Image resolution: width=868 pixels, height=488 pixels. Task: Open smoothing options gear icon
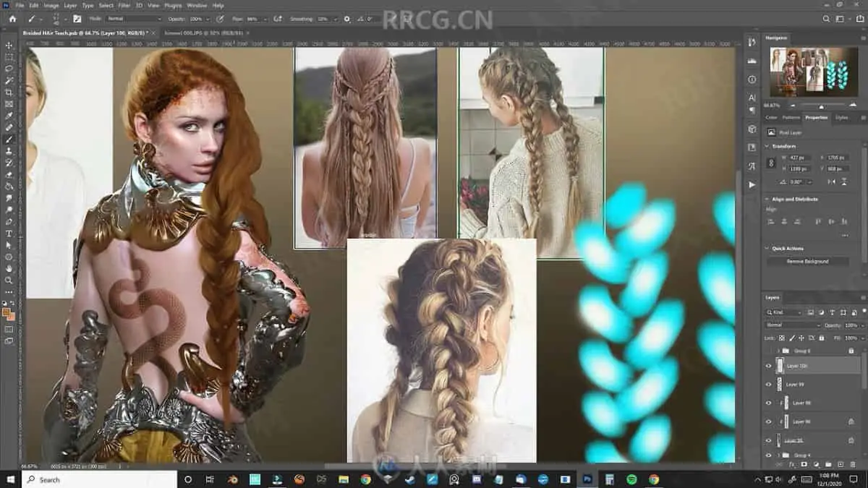click(x=346, y=18)
